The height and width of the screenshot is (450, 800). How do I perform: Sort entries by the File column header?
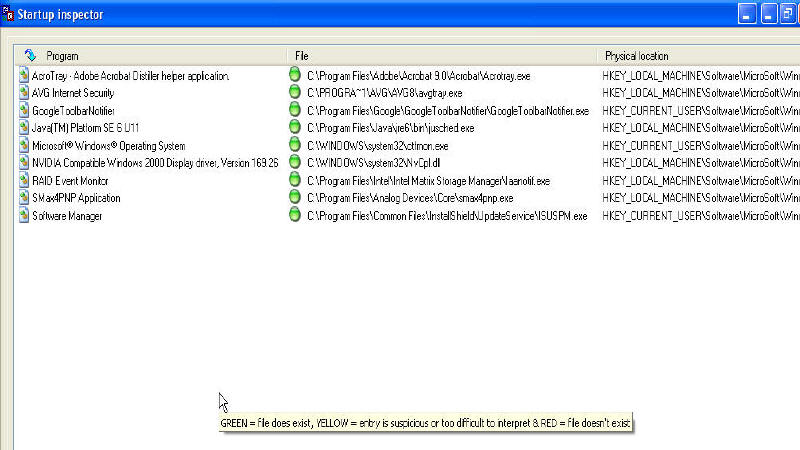click(x=302, y=56)
